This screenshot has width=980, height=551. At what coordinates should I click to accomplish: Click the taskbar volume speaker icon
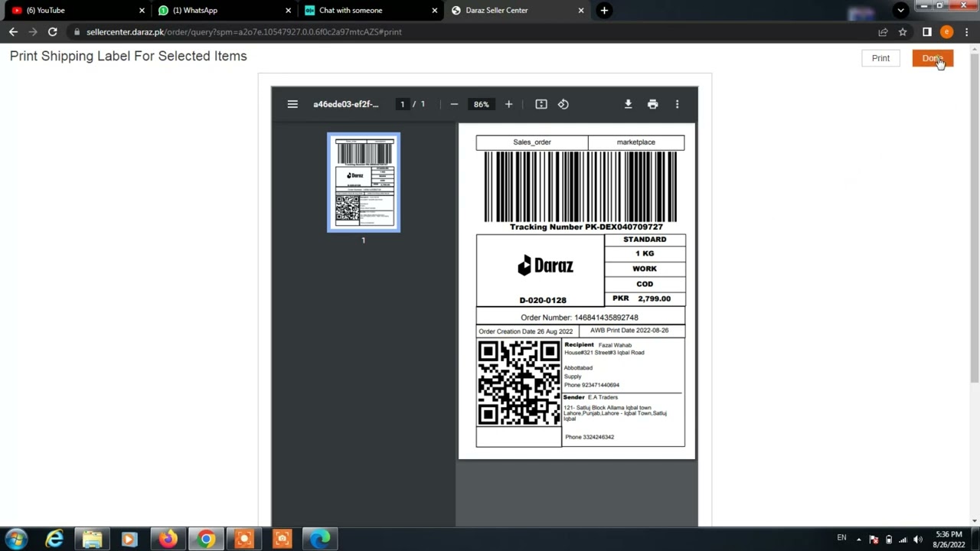tap(918, 540)
